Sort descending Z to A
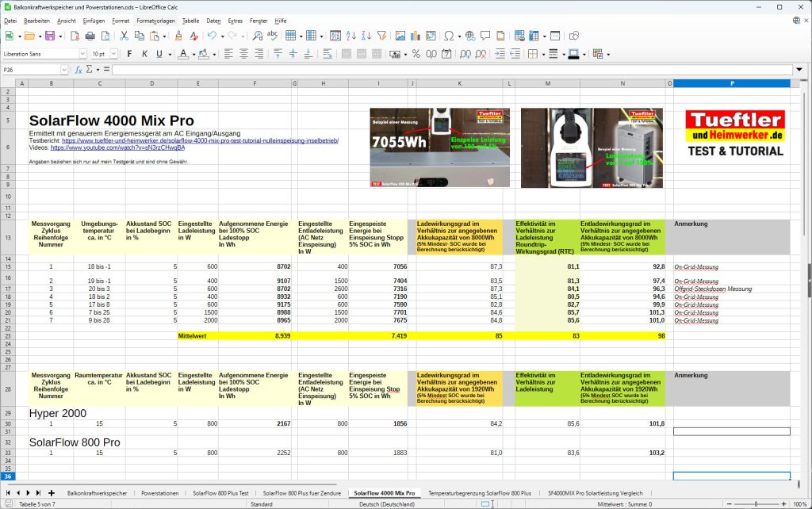This screenshot has width=812, height=509. pyautogui.click(x=366, y=36)
